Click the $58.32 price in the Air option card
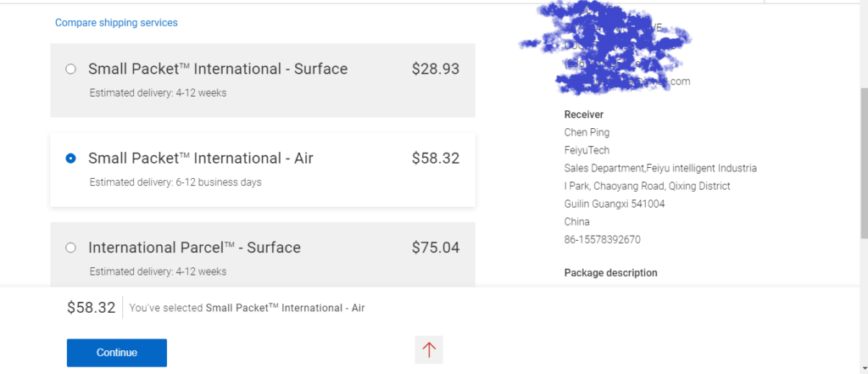The image size is (868, 374). pos(436,158)
